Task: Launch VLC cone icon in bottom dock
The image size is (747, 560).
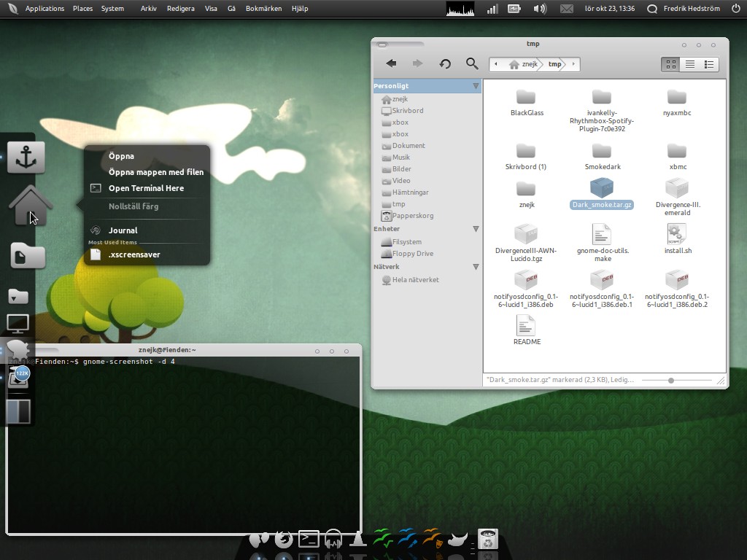Action: point(357,539)
